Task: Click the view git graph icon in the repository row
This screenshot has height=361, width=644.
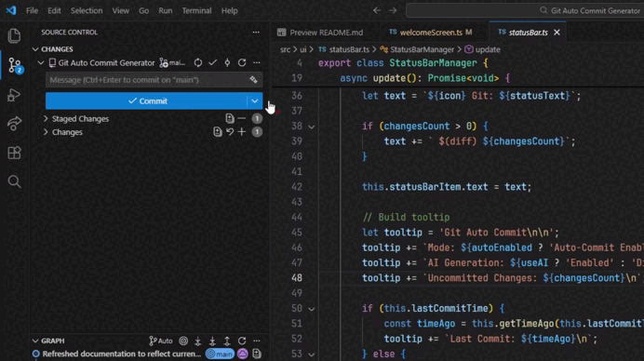Action: point(227,63)
